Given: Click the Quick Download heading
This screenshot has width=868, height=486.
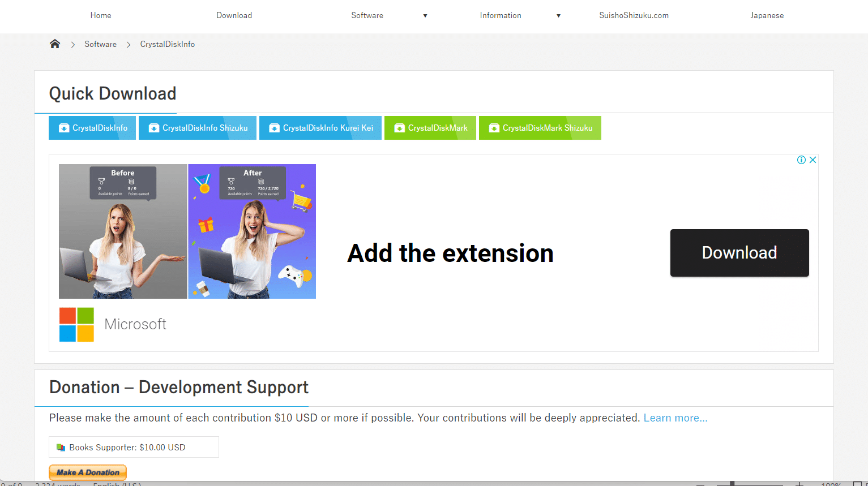Looking at the screenshot, I should (113, 93).
